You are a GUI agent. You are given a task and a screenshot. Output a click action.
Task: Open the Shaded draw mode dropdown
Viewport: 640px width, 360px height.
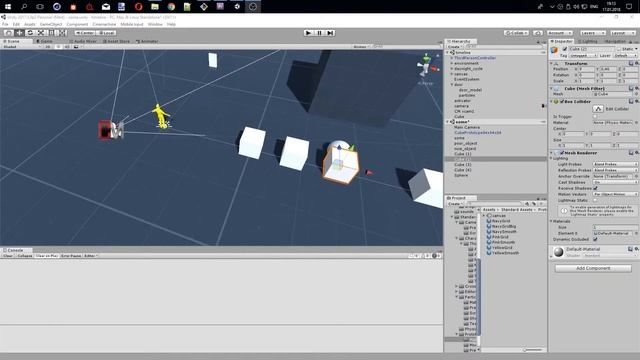(22, 47)
